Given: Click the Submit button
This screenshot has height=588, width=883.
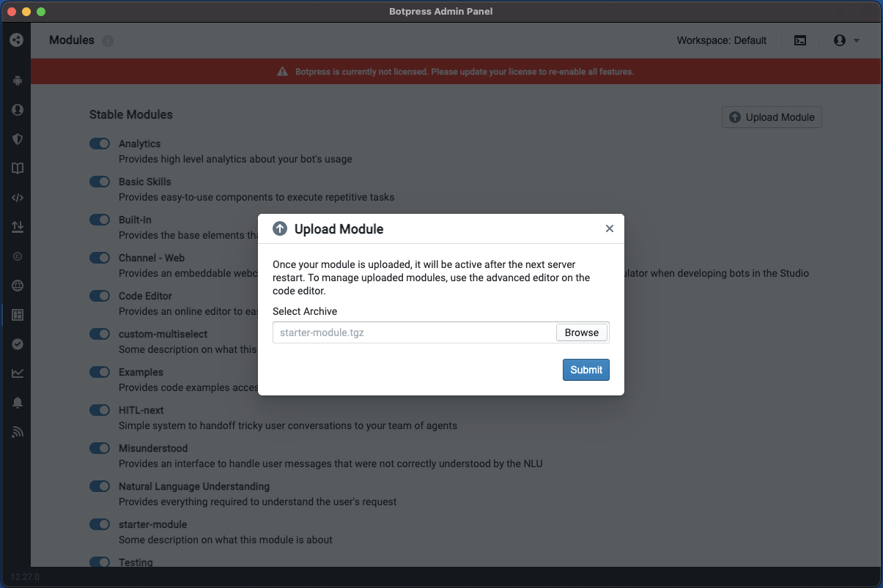Looking at the screenshot, I should 586,370.
